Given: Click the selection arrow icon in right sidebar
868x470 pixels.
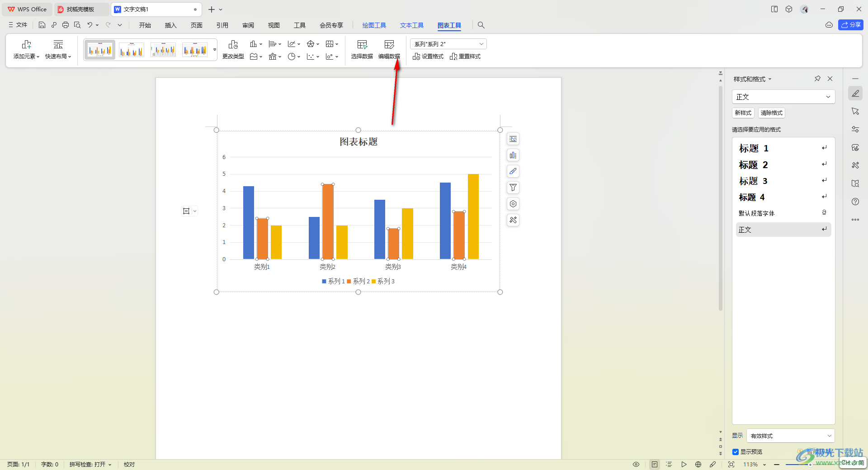Looking at the screenshot, I should tap(855, 111).
